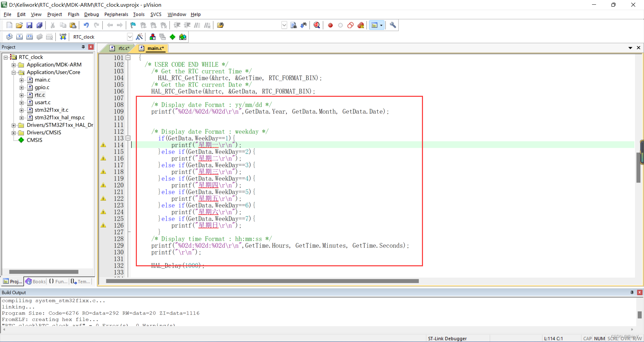Paste from clipboard toolbar icon

pyautogui.click(x=73, y=25)
